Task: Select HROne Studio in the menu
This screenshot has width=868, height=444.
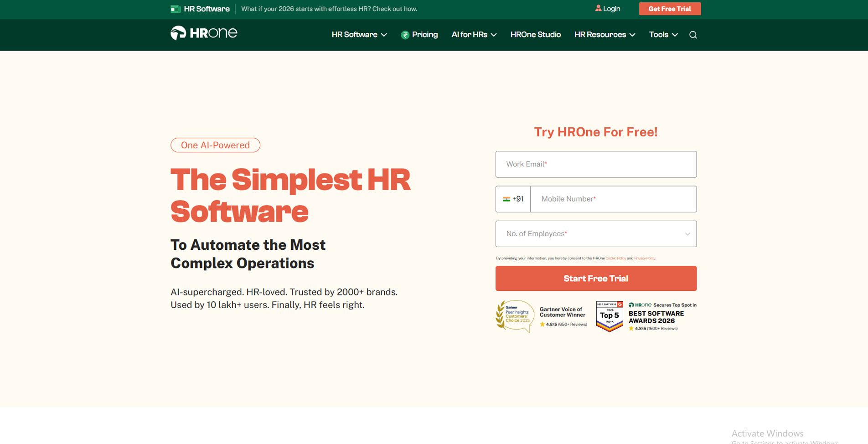Action: click(x=536, y=35)
